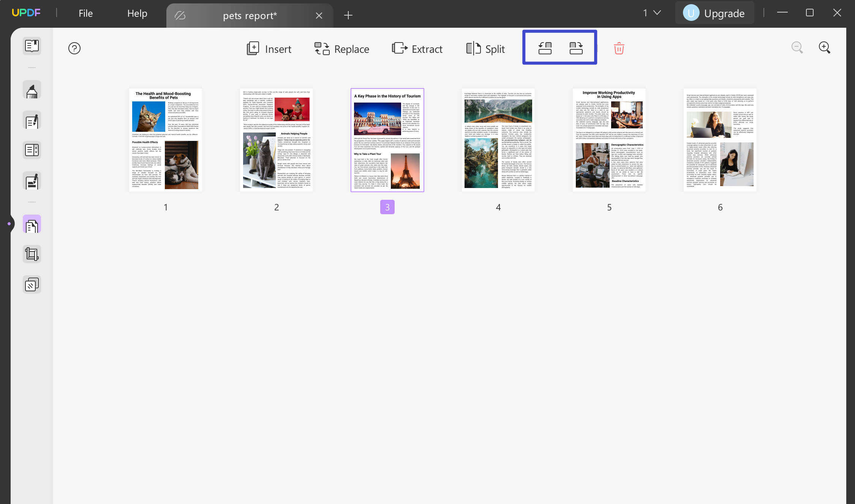Select the Organize Pages sidebar tool

tap(32, 224)
